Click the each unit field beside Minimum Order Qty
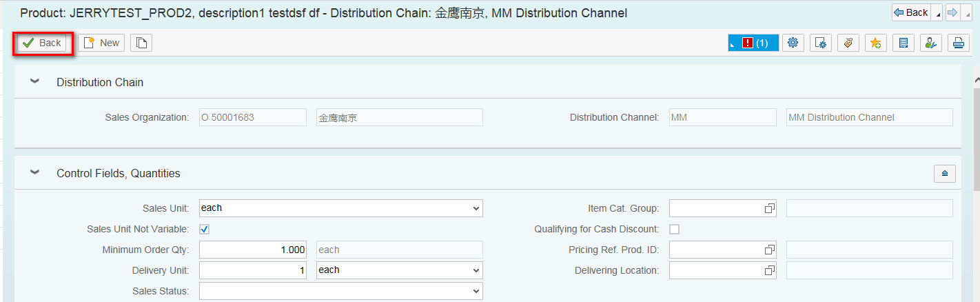Screen dimensions: 980x302 point(400,250)
